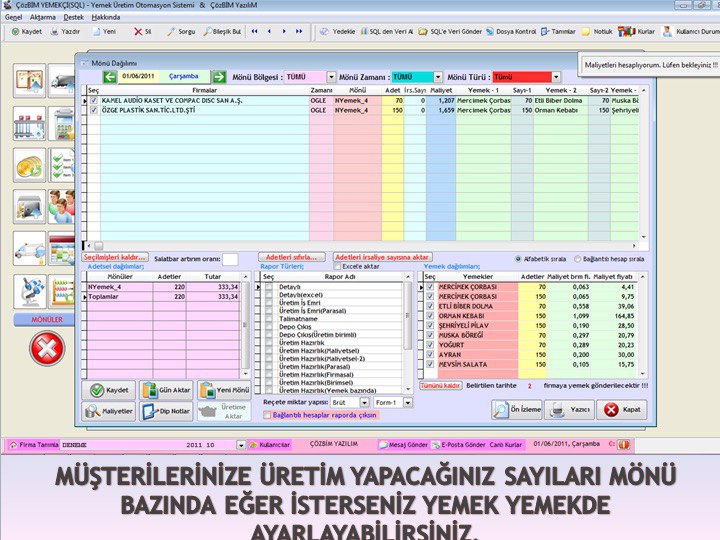Open the Hakkında menu
720x540 pixels.
click(x=106, y=18)
